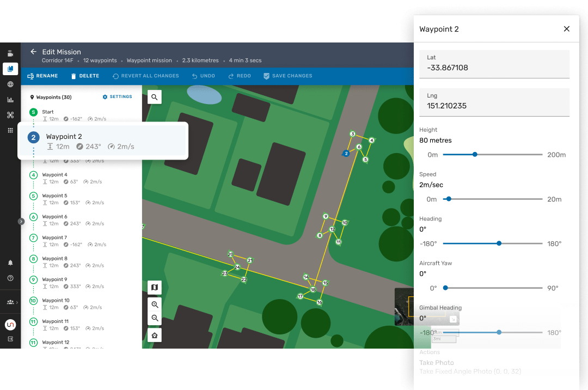This screenshot has height=390, width=588.
Task: Click the 'Waypoints (30)' list header
Action: pos(51,97)
